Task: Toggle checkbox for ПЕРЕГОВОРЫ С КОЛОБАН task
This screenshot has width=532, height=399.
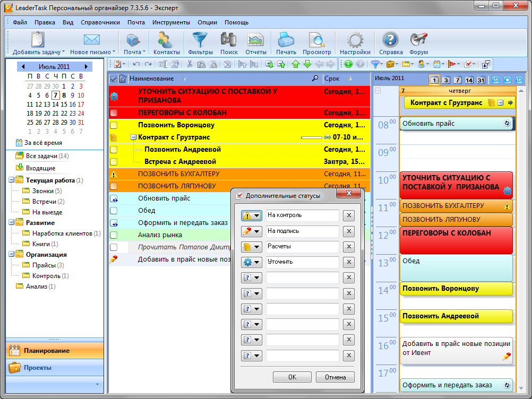Action: coord(114,113)
